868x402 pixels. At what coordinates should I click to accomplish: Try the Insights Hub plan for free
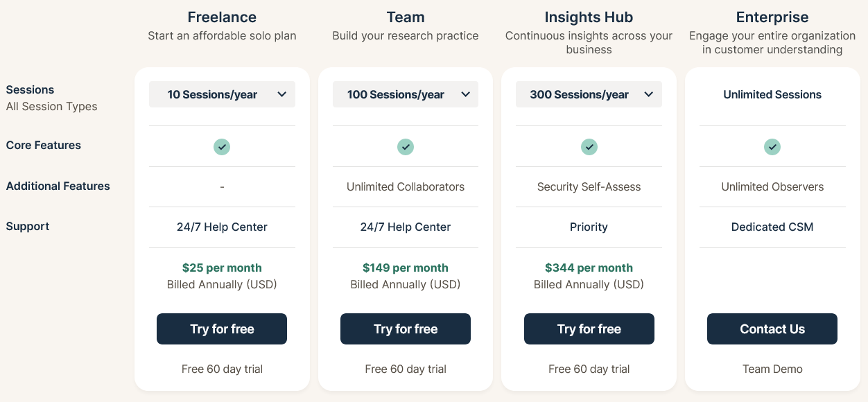coord(589,329)
